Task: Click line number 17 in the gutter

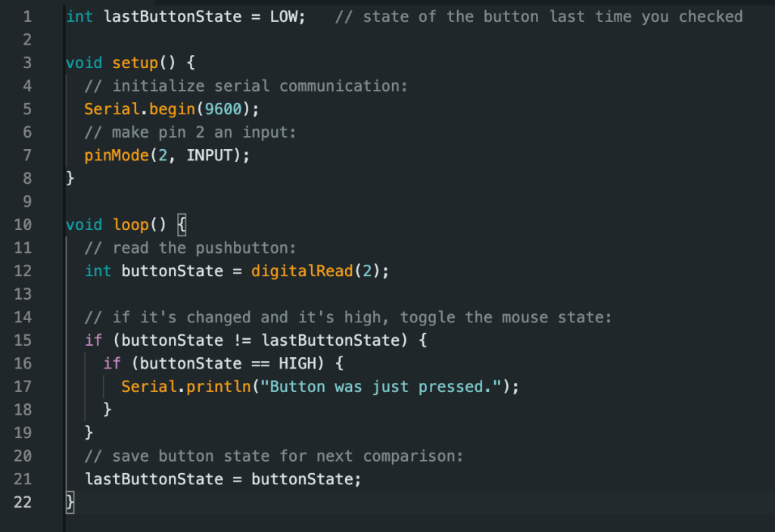Action: pyautogui.click(x=23, y=387)
